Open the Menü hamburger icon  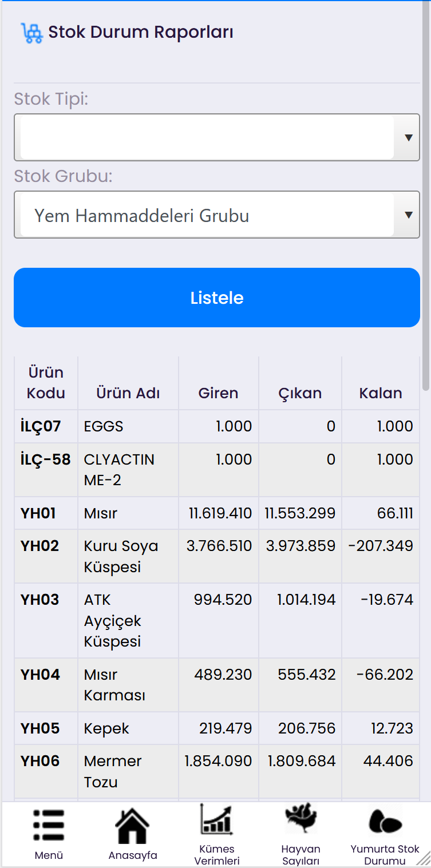tap(49, 825)
